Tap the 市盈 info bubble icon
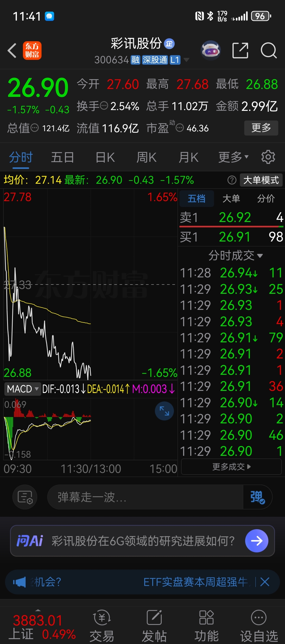 [180, 128]
